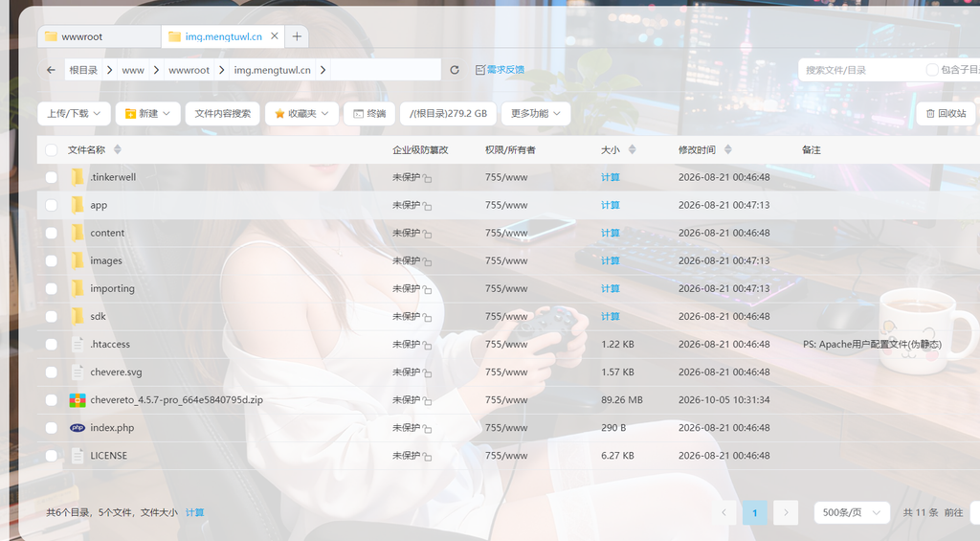980x541 pixels.
Task: Go to www breadcrumb
Action: [133, 70]
